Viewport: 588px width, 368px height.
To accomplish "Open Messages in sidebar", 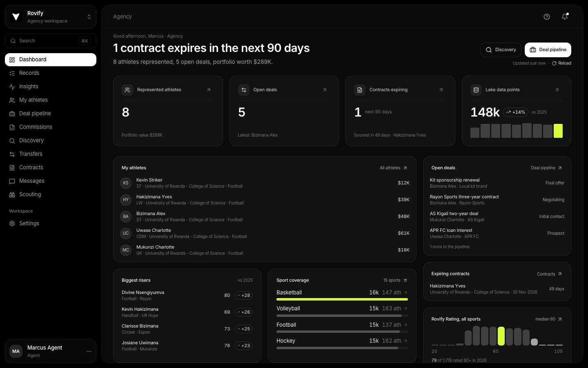I will pyautogui.click(x=51, y=181).
